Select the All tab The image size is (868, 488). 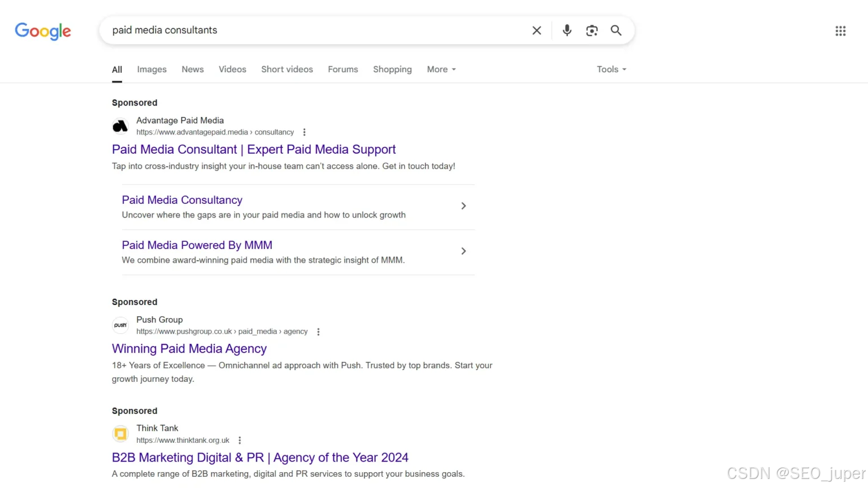[117, 69]
